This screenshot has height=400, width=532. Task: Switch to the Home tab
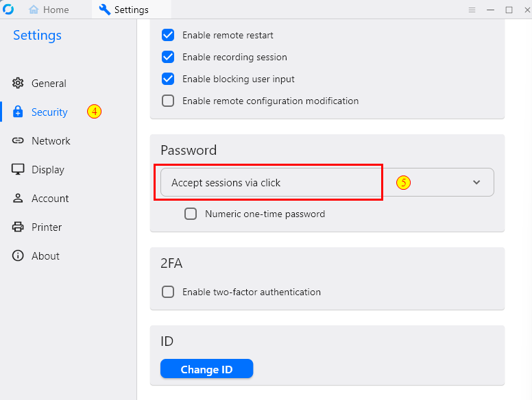[x=49, y=10]
